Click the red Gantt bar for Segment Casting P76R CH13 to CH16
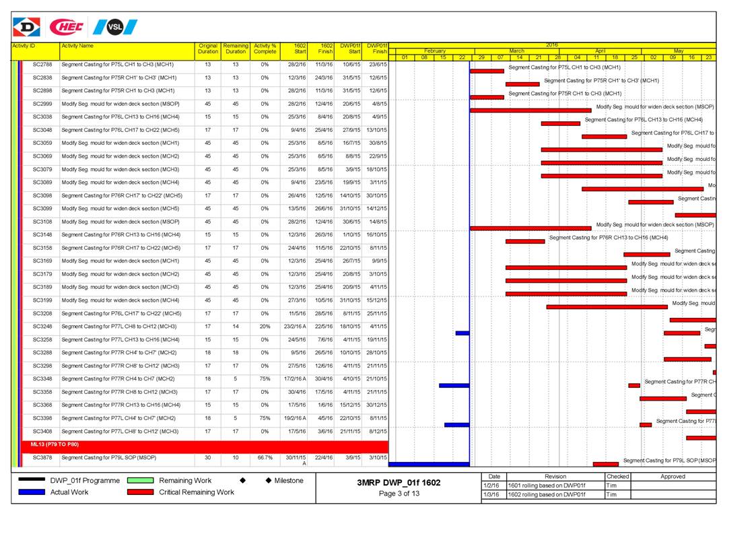This screenshot has height=534, width=756. point(525,241)
